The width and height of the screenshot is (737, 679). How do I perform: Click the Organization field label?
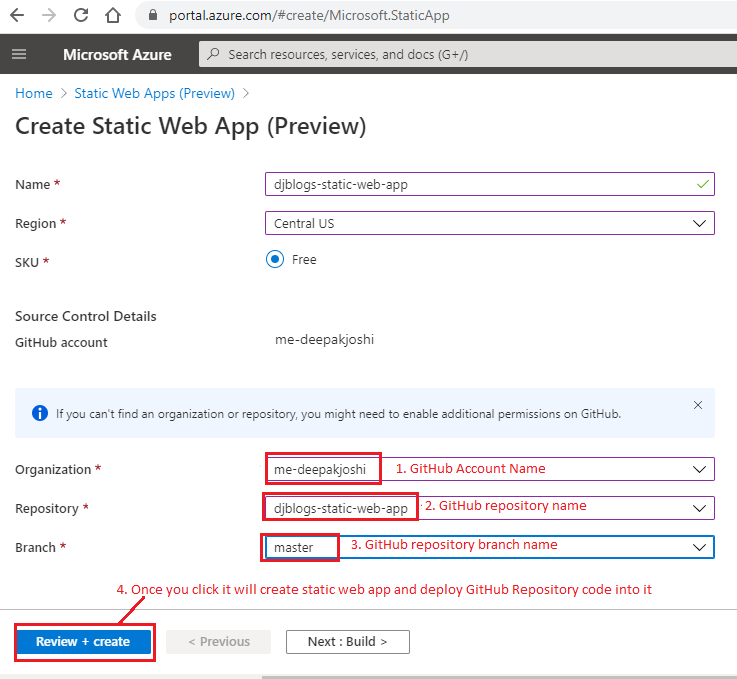coord(53,469)
